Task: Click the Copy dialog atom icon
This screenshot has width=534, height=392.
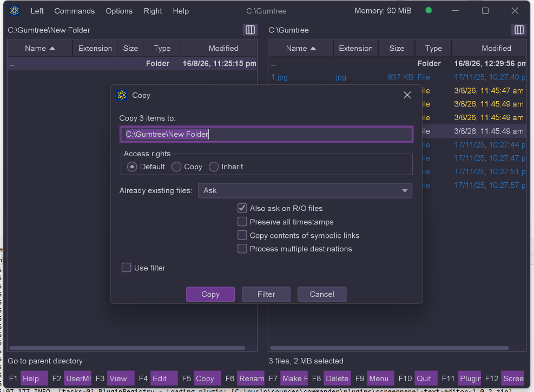Action: [122, 95]
